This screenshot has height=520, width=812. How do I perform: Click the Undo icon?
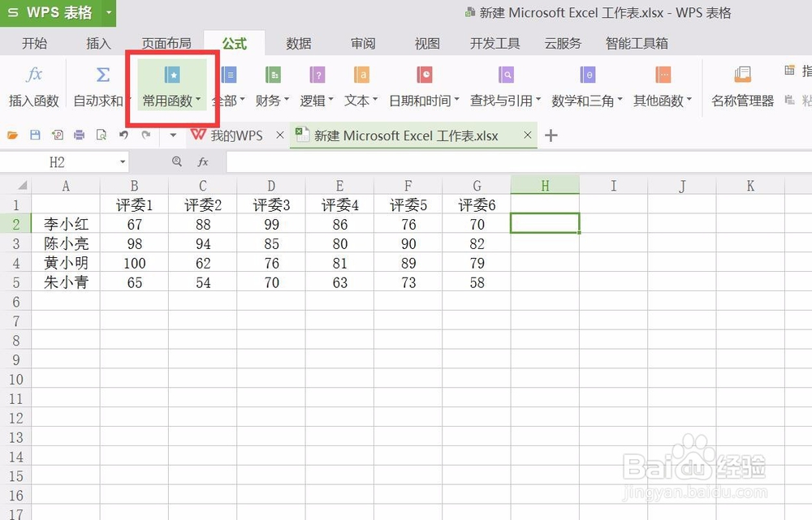click(123, 135)
